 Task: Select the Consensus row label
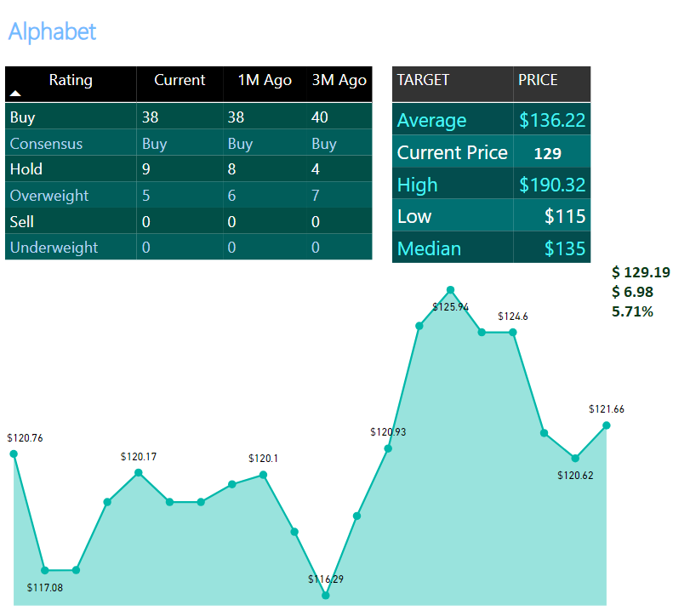(46, 144)
